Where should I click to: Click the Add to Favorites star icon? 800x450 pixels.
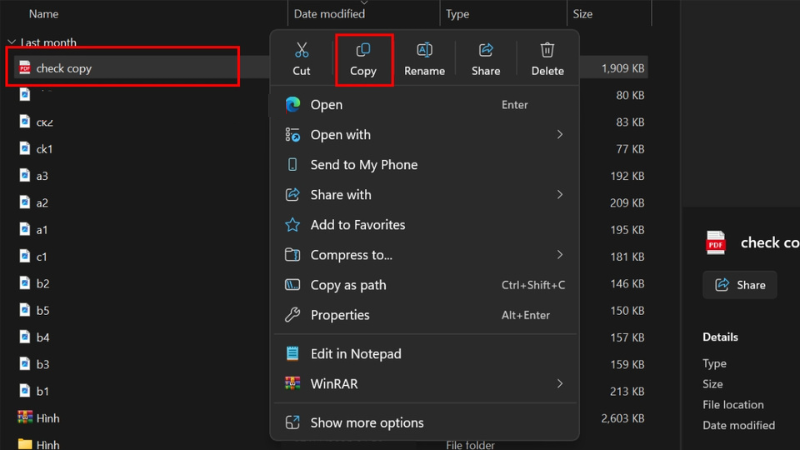click(x=293, y=225)
